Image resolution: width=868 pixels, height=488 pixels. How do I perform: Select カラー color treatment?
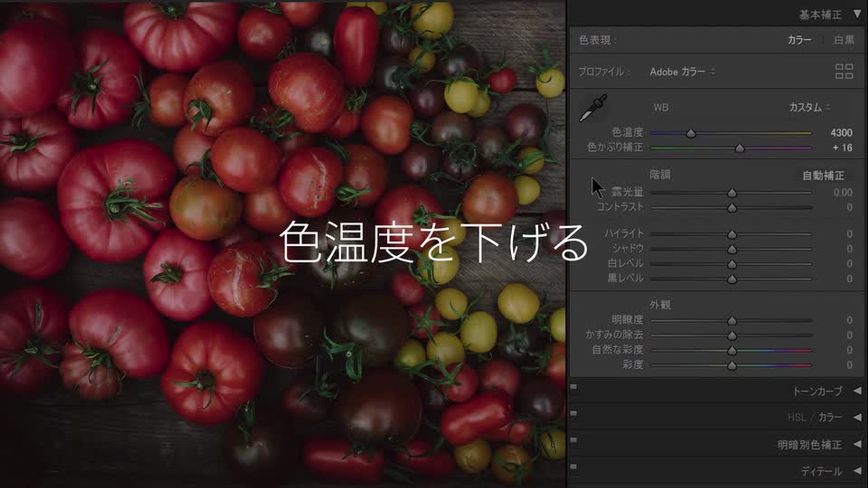pos(799,40)
